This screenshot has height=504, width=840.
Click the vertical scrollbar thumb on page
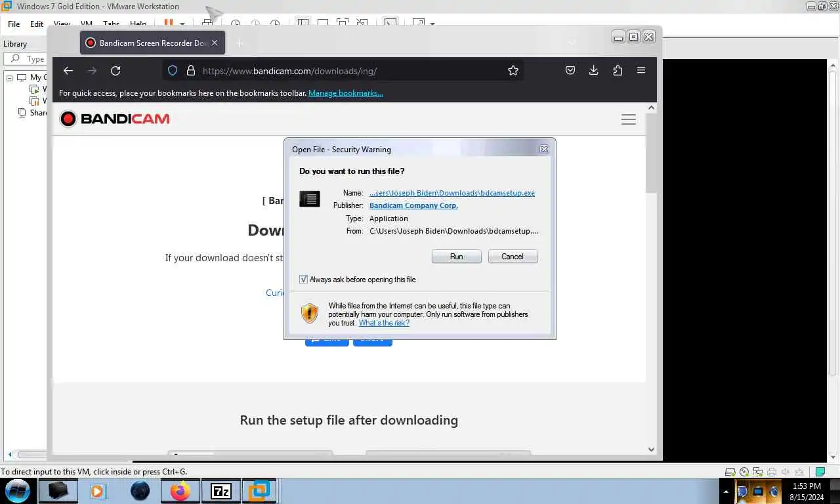(651, 153)
